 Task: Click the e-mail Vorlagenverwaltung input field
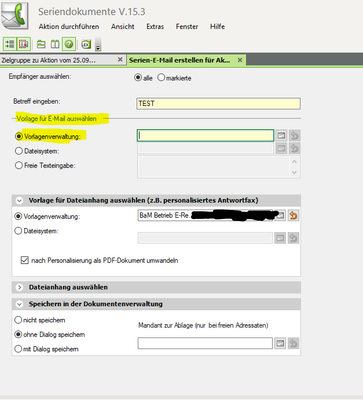click(205, 135)
